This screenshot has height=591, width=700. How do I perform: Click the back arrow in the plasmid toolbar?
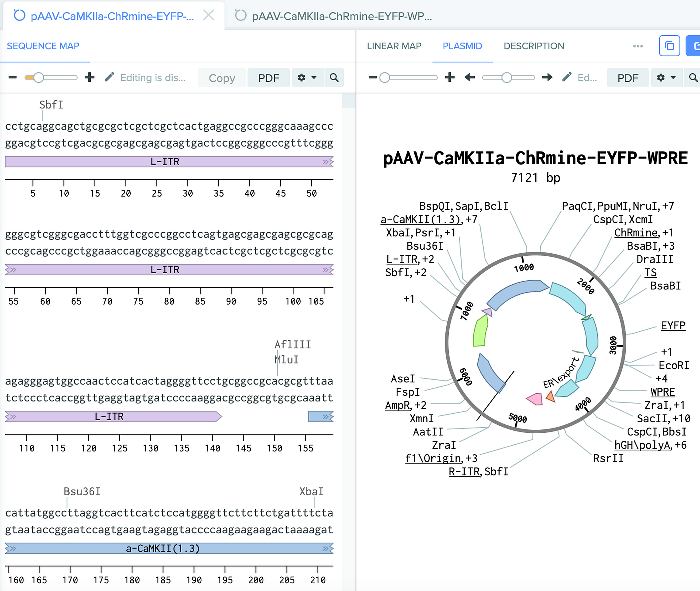[470, 77]
